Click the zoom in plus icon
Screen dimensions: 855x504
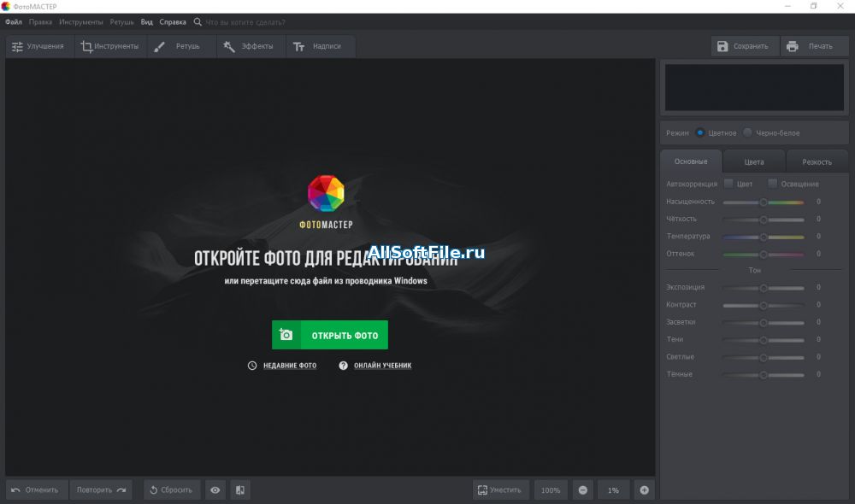pos(644,489)
